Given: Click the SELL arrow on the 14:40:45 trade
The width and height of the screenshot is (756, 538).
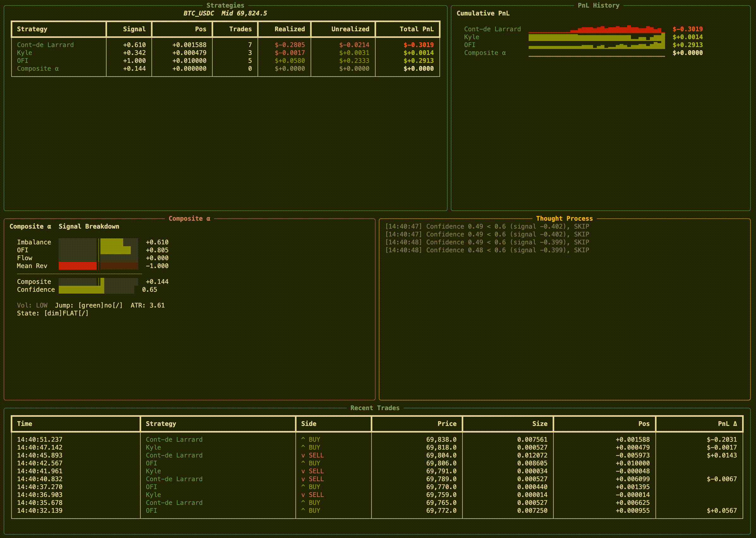Looking at the screenshot, I should coord(304,455).
